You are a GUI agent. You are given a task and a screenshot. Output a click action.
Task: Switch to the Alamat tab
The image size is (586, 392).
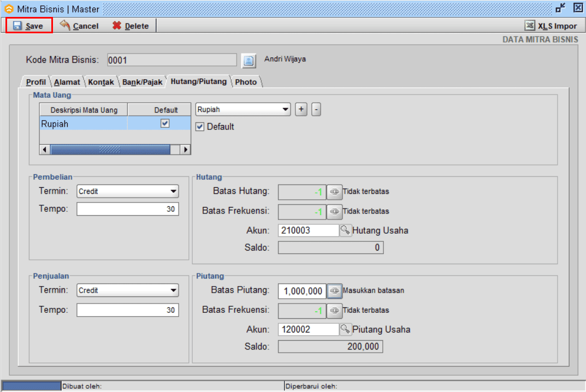pyautogui.click(x=67, y=82)
